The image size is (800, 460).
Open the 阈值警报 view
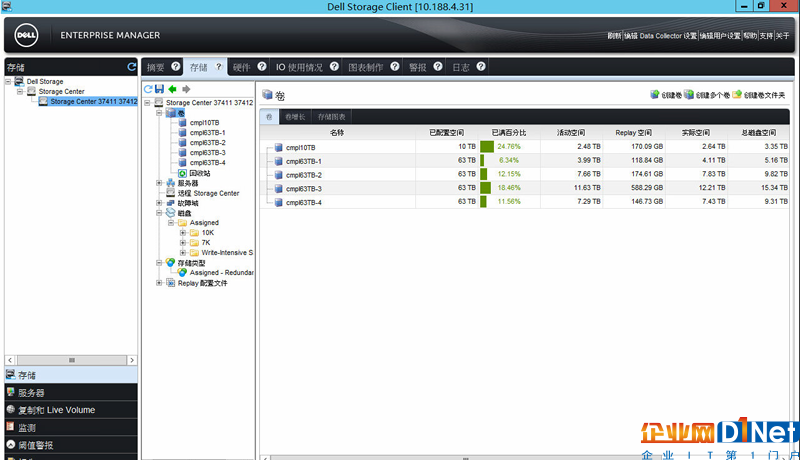(71, 445)
